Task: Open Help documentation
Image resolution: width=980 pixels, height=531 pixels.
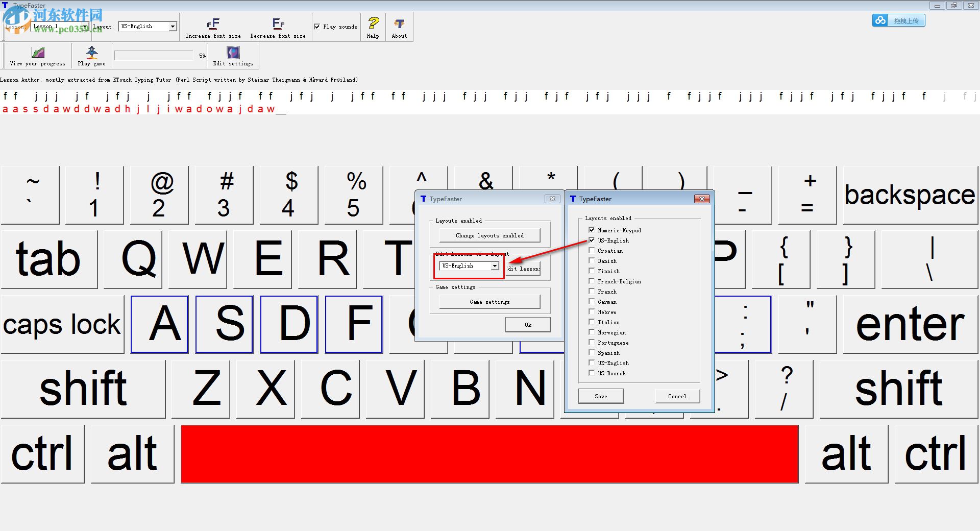Action: tap(373, 27)
